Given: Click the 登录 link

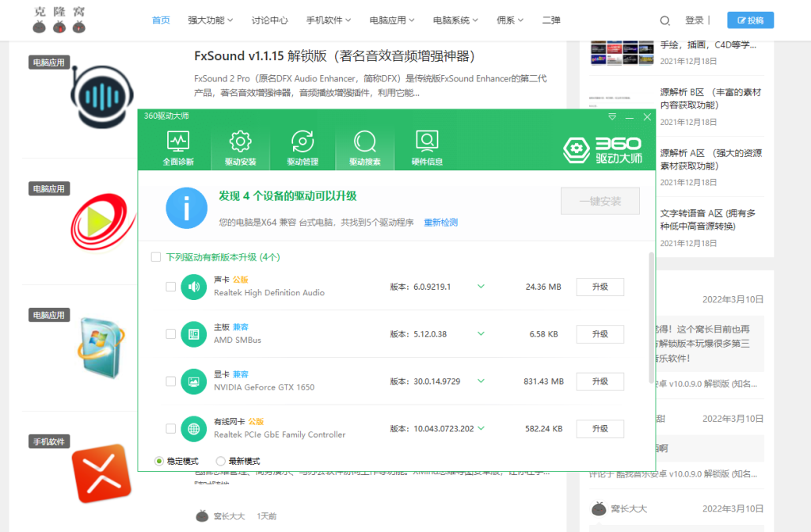Looking at the screenshot, I should click(695, 20).
